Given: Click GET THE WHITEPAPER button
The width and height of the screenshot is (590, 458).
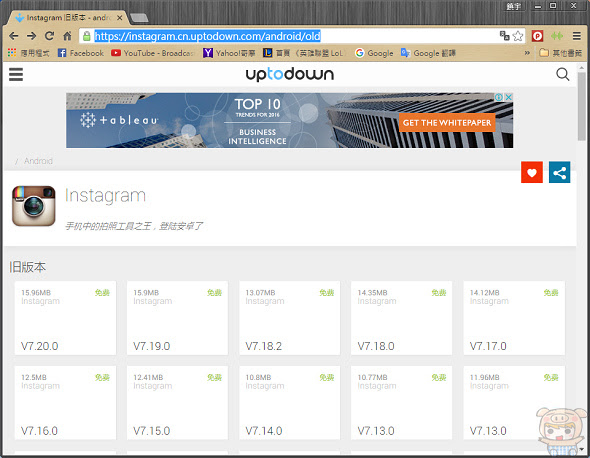Looking at the screenshot, I should click(x=447, y=123).
